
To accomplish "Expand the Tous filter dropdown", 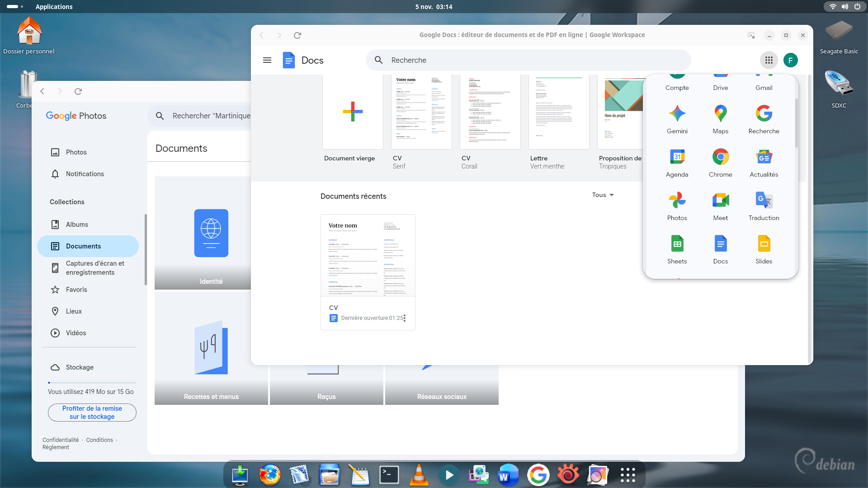I will (x=603, y=195).
